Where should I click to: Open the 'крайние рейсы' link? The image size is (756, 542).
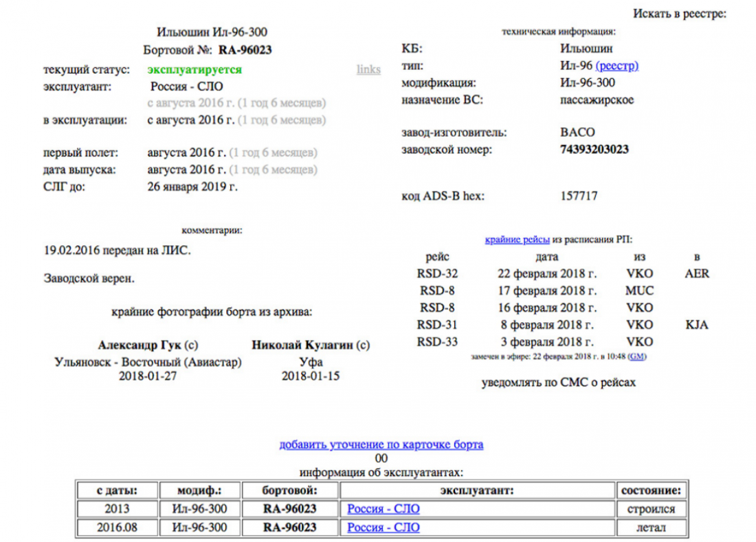click(x=517, y=240)
